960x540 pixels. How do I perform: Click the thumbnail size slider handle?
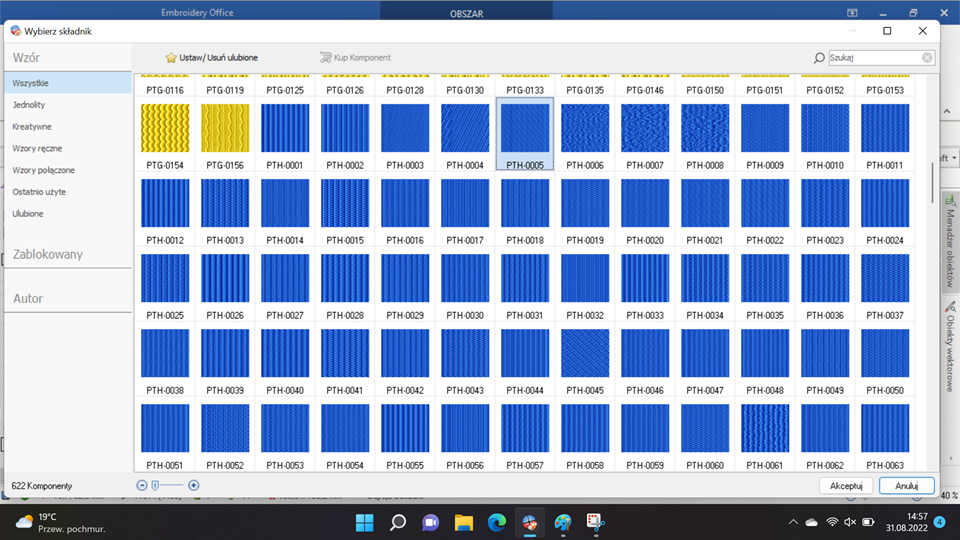(x=155, y=485)
